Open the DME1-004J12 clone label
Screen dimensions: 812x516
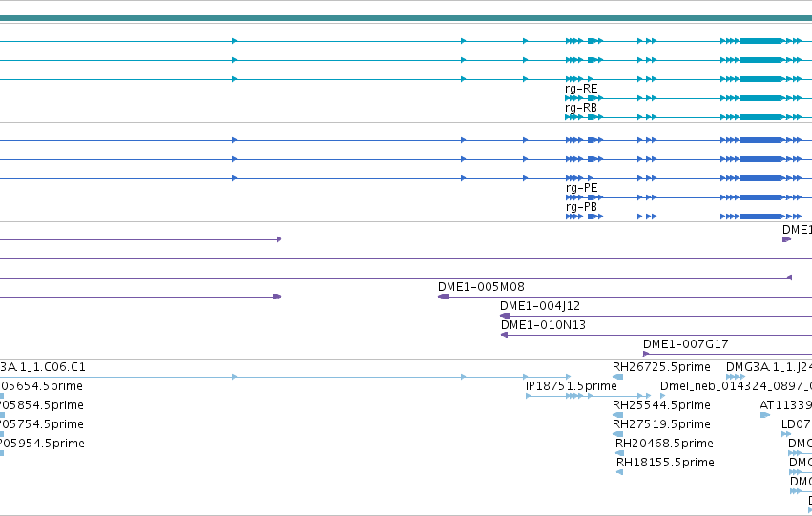tap(540, 306)
